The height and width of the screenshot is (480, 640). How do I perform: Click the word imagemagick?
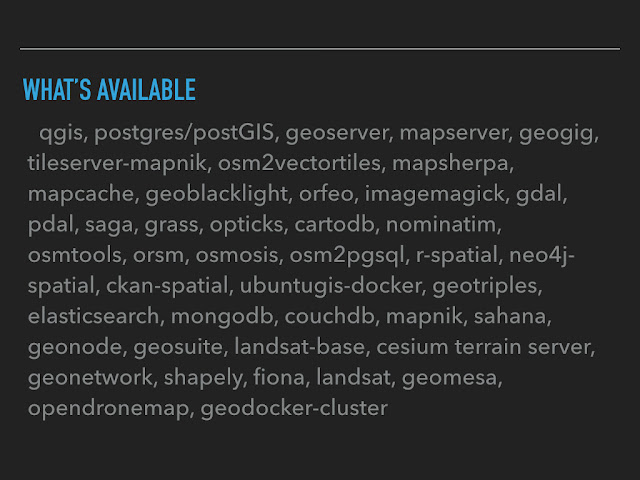click(434, 194)
